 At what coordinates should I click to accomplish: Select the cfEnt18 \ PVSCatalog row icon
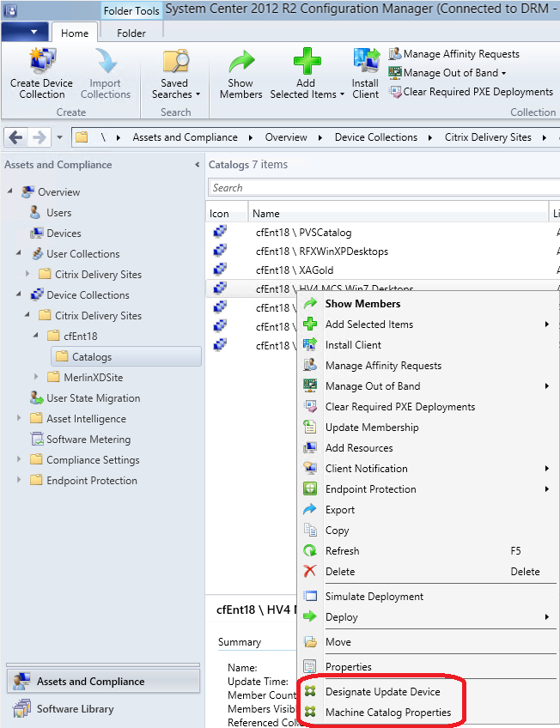220,232
